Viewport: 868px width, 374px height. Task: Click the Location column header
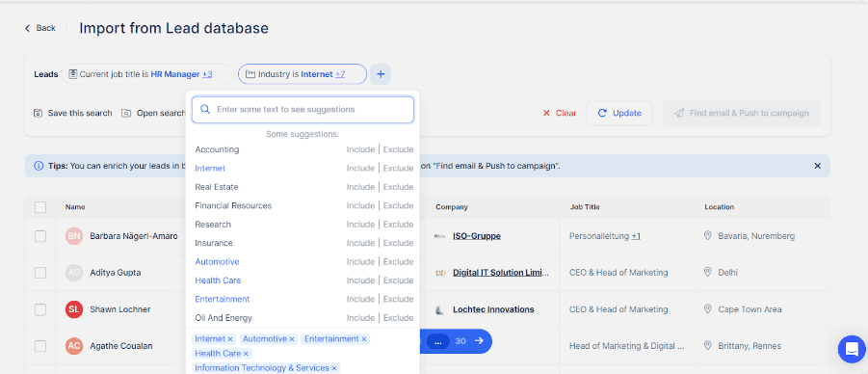pyautogui.click(x=719, y=207)
